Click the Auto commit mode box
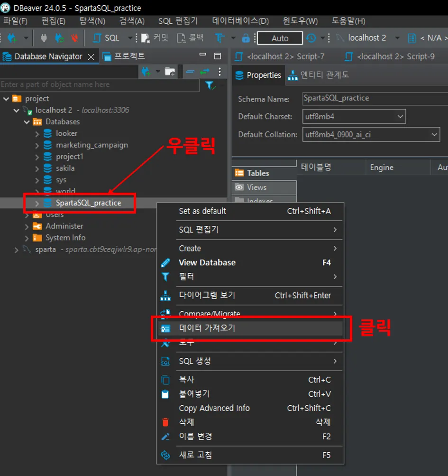This screenshot has height=476, width=448. pos(280,38)
